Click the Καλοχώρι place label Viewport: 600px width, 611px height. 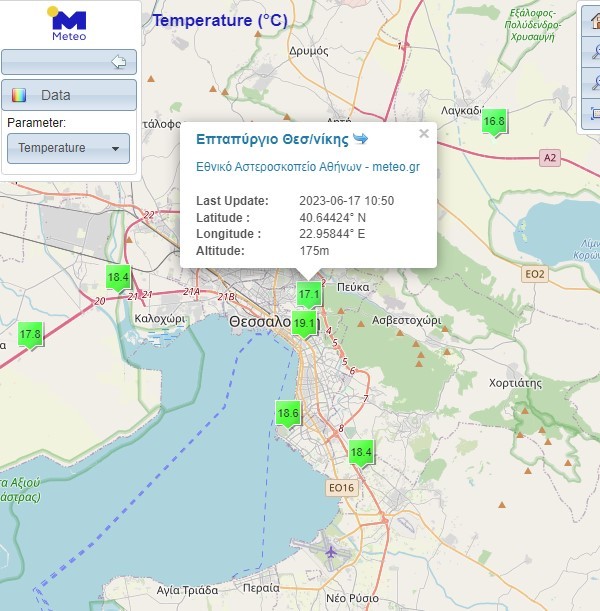point(160,319)
